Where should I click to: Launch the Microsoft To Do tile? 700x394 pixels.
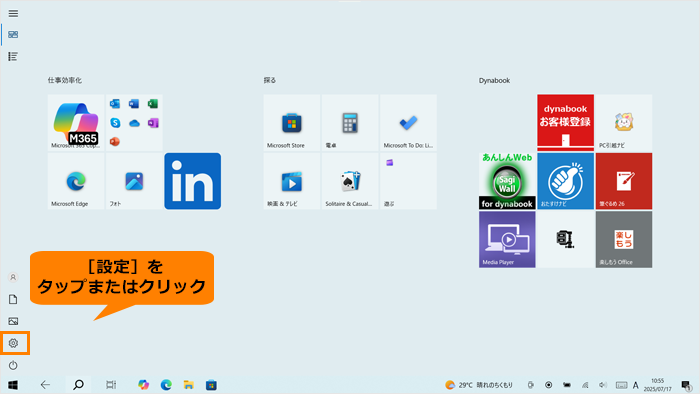coord(408,123)
